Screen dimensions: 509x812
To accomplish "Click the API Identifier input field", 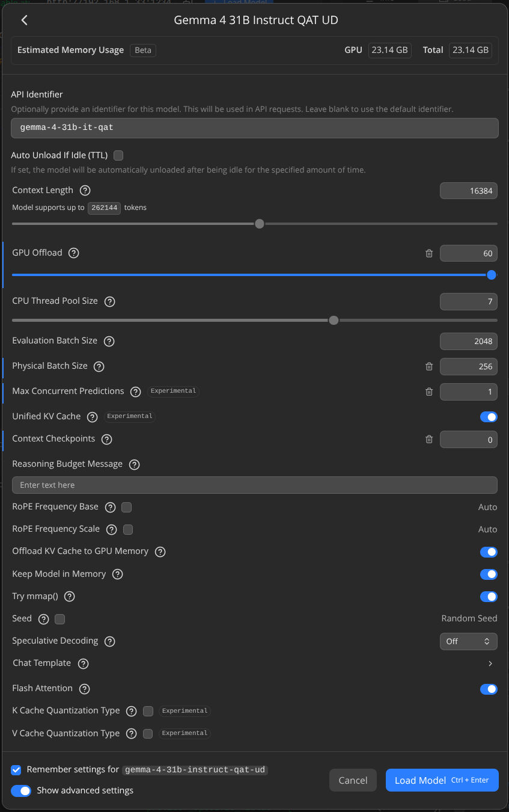I will coord(255,128).
